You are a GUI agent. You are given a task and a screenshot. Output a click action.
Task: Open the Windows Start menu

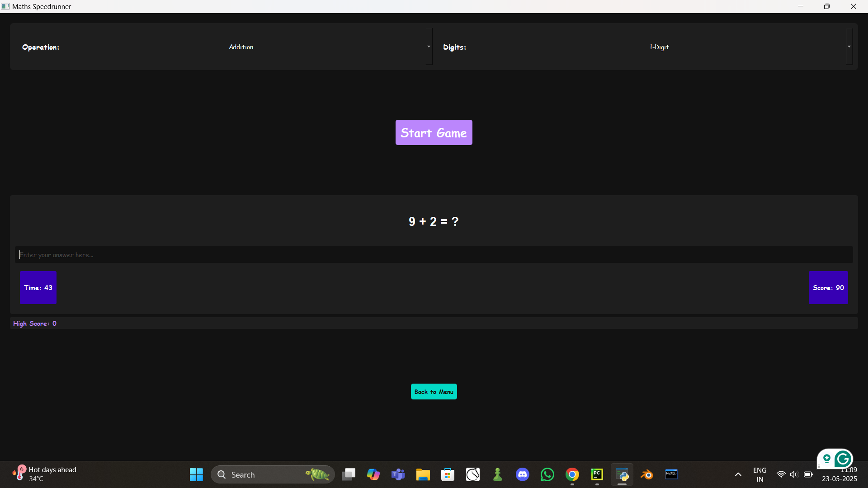tap(196, 474)
